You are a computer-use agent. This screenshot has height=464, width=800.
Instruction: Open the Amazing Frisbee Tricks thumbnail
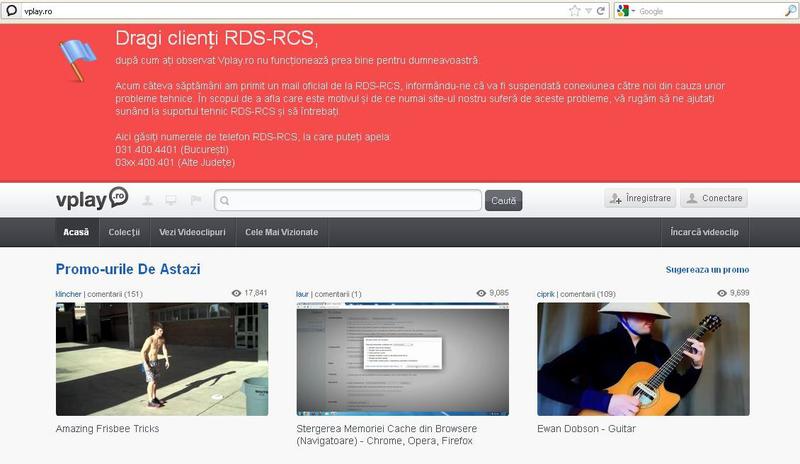(162, 359)
